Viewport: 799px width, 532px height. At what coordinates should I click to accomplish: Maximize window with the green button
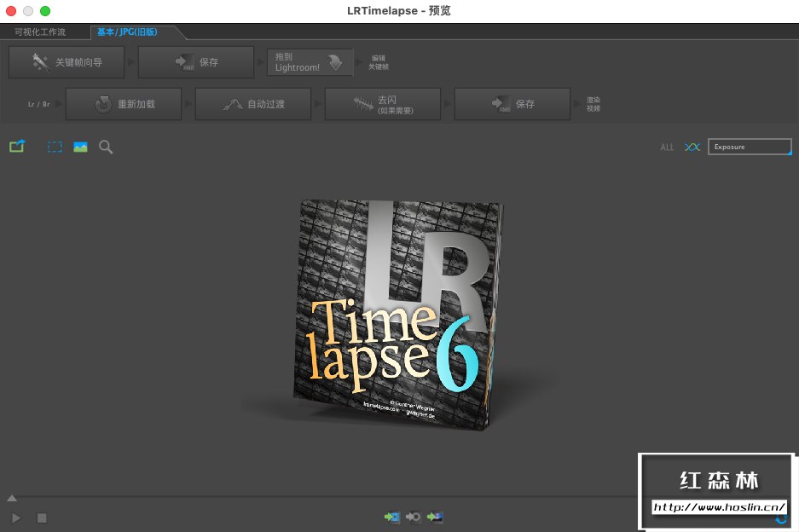tap(45, 11)
